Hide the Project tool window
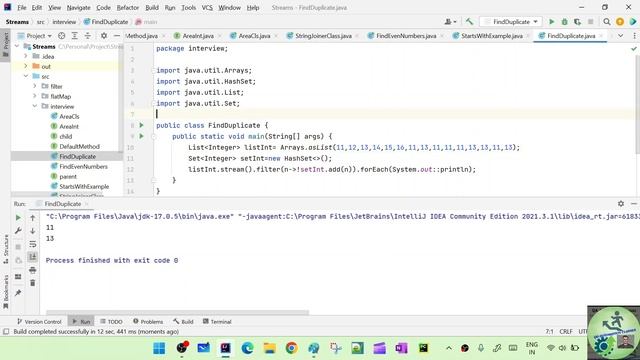Viewport: 640px width, 360px height. click(x=117, y=36)
